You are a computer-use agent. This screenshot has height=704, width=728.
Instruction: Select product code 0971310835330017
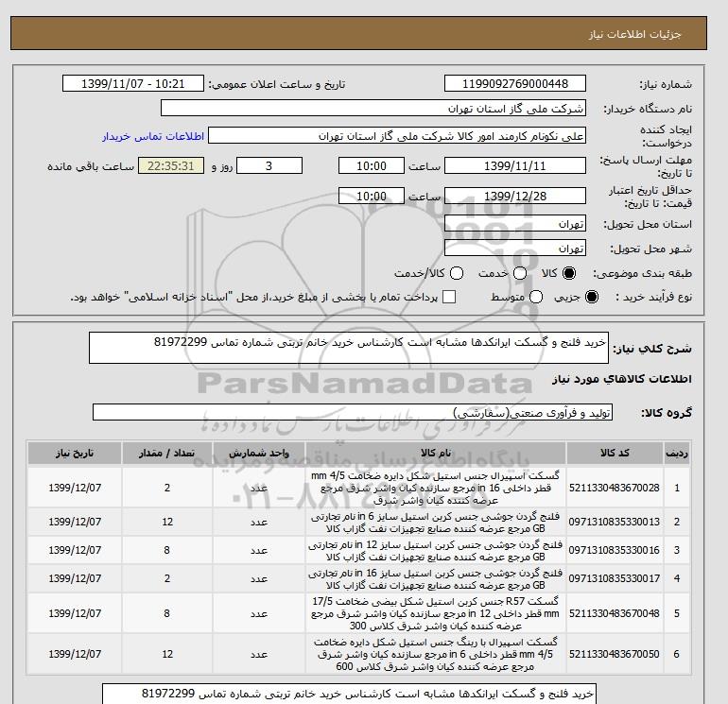[x=615, y=578]
